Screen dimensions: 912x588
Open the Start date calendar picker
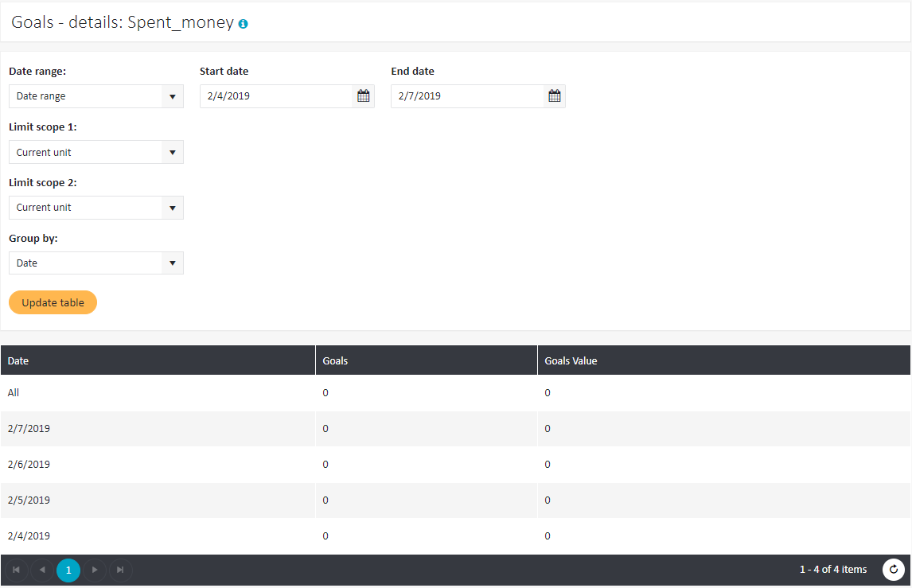(364, 96)
